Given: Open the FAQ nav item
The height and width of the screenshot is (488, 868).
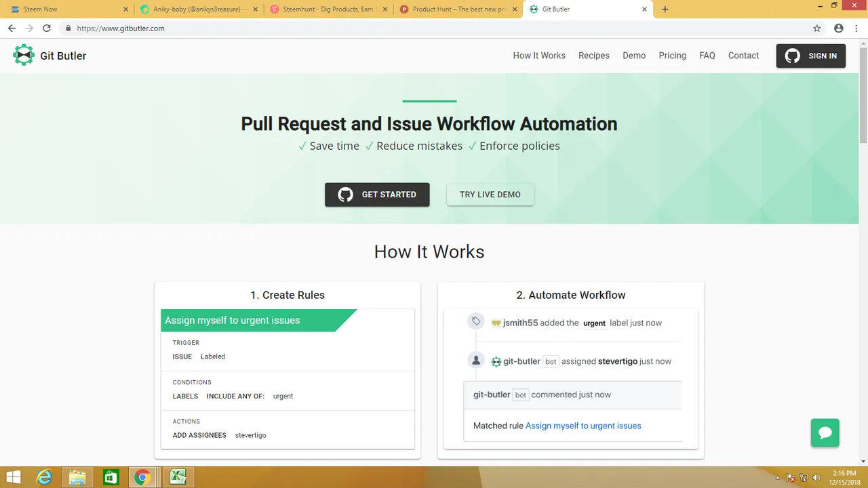Looking at the screenshot, I should click(x=707, y=56).
